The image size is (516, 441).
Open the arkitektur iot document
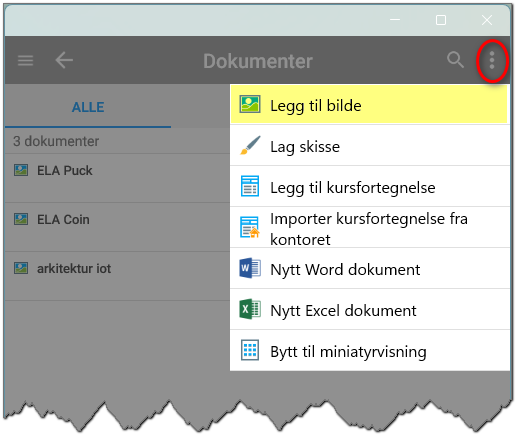[117, 276]
